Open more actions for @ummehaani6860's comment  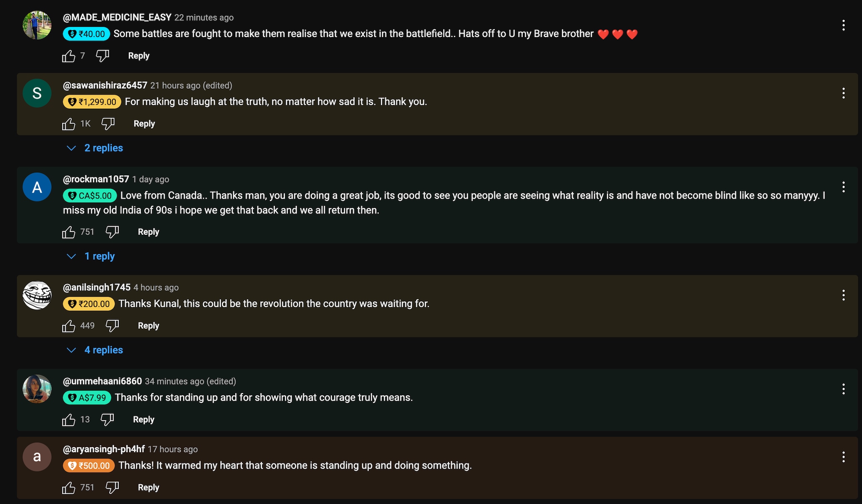click(843, 389)
